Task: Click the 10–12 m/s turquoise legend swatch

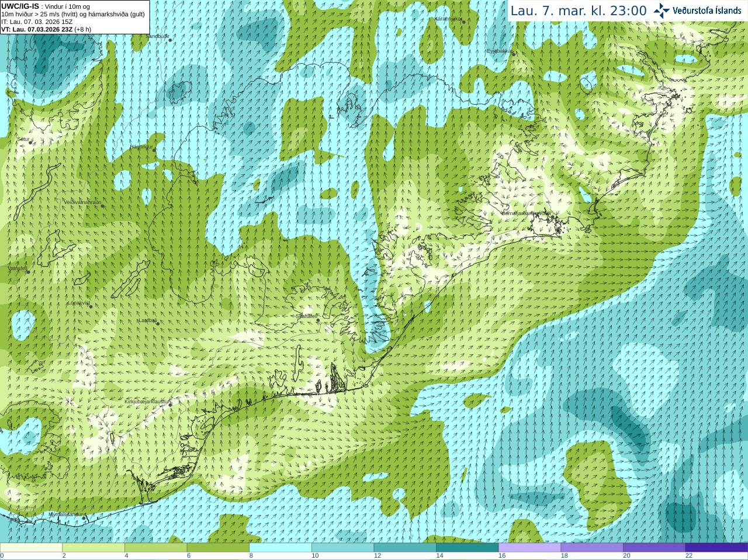Action: tap(342, 548)
